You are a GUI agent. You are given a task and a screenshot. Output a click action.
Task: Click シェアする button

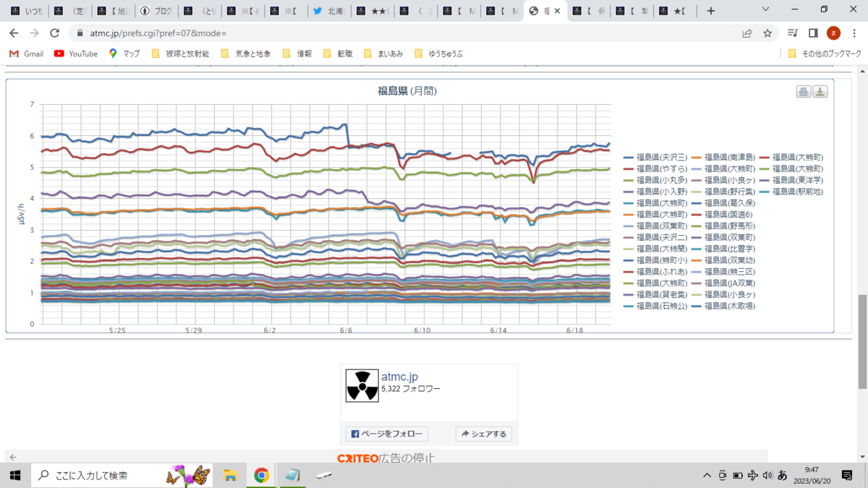pyautogui.click(x=484, y=434)
